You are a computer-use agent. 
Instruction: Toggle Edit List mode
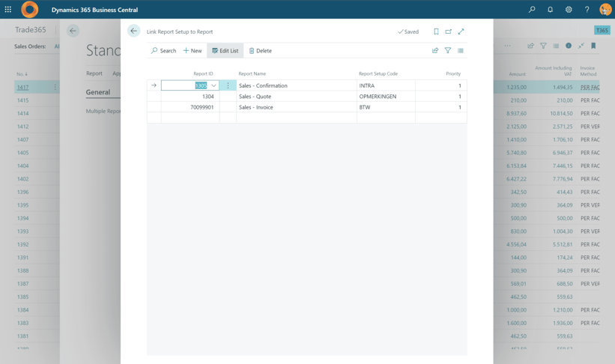point(225,51)
